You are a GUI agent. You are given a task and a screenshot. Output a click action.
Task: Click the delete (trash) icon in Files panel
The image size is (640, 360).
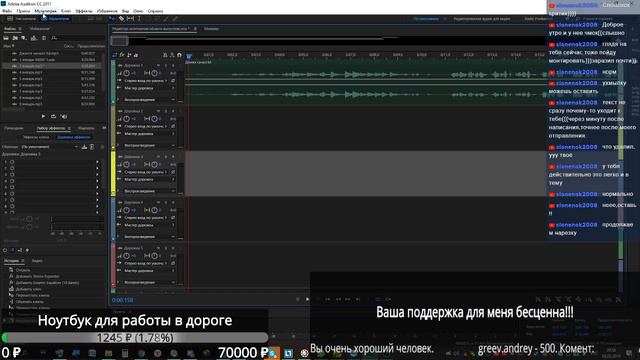pos(44,38)
